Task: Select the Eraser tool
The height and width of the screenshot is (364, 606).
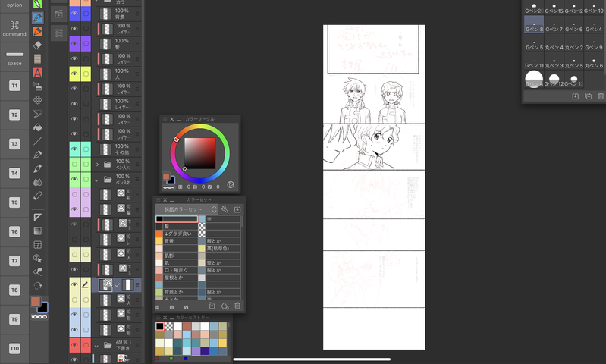Action: [x=37, y=45]
